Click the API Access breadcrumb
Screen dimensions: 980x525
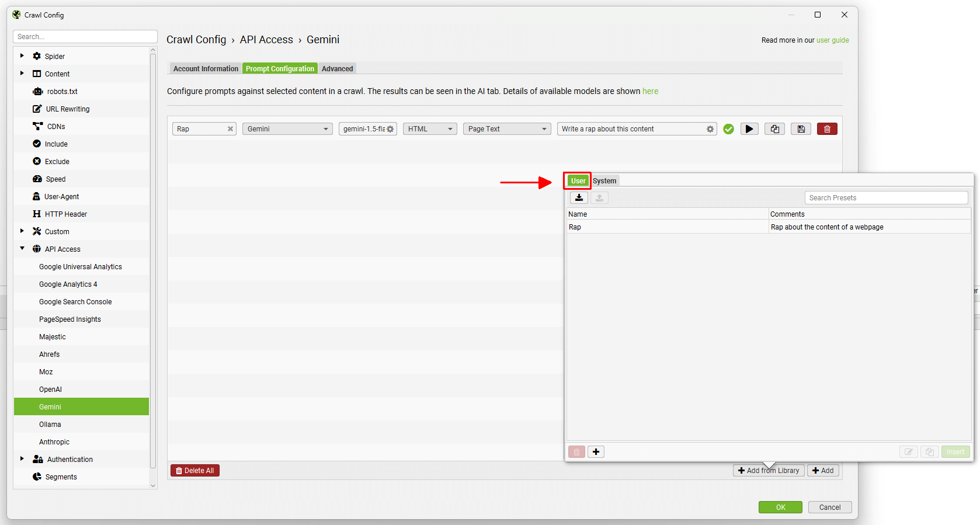click(x=266, y=40)
